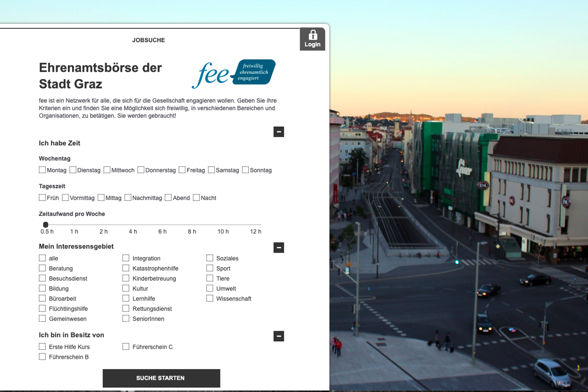Collapse the Ich bin in Besitz von section

click(279, 336)
